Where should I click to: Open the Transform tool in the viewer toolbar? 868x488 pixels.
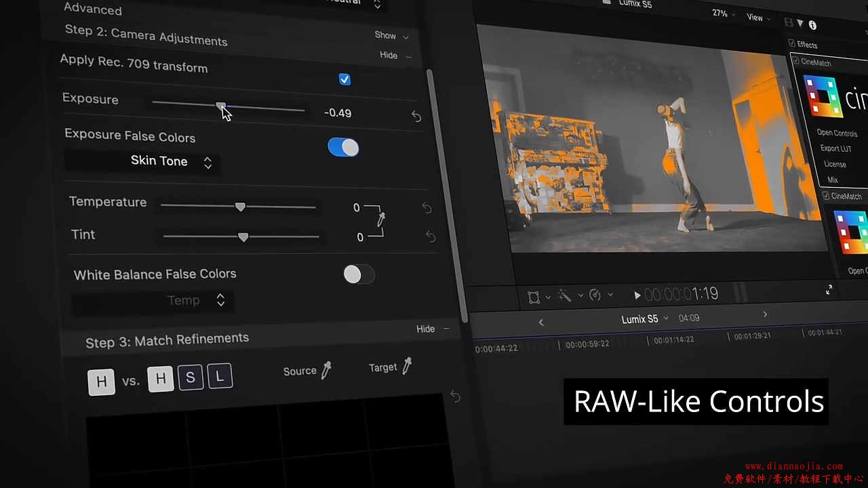click(534, 297)
